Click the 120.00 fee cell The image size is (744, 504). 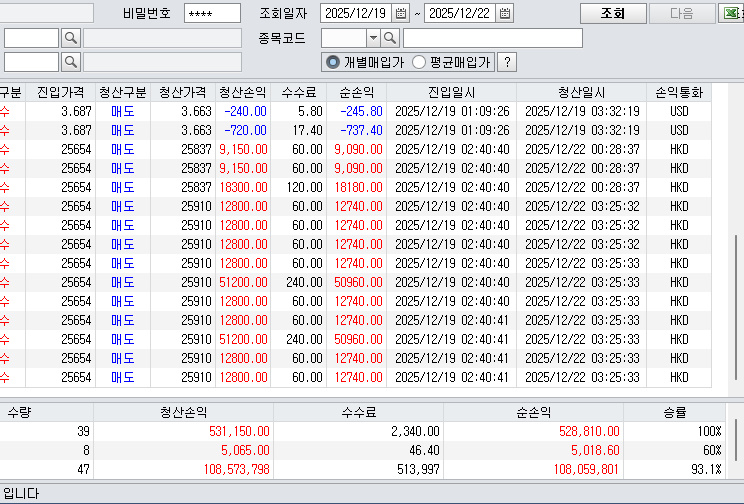click(298, 187)
